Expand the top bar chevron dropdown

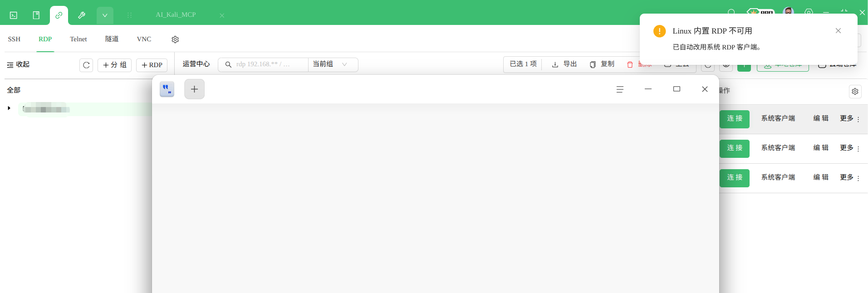pyautogui.click(x=105, y=15)
